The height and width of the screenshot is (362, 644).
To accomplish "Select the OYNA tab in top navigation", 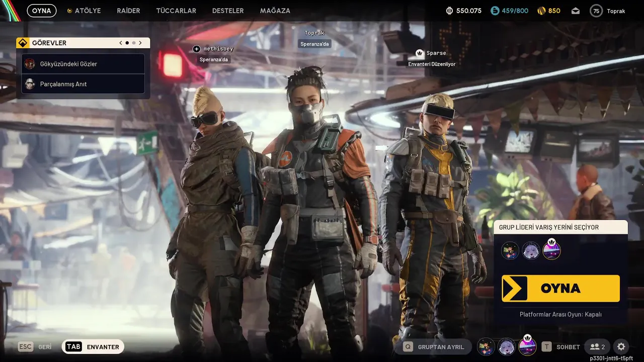I will [42, 11].
